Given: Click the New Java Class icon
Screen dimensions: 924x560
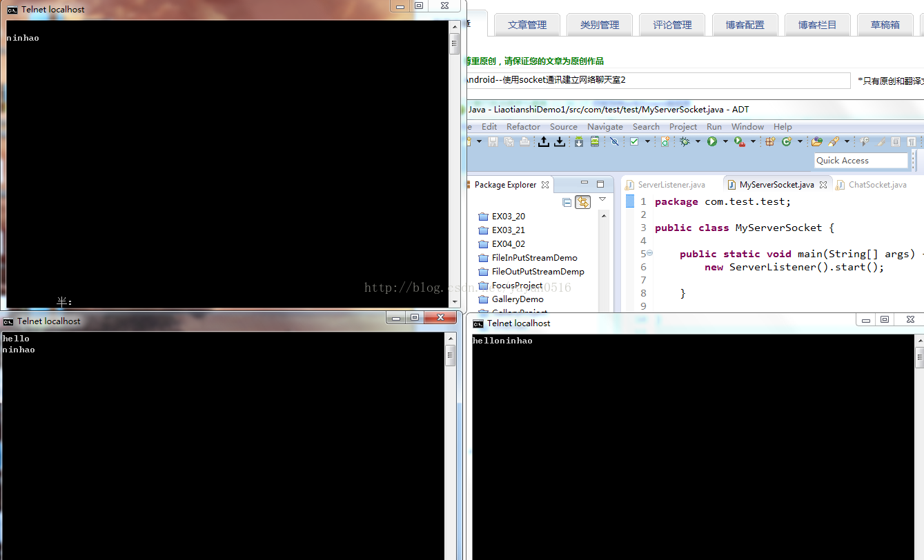Looking at the screenshot, I should click(x=787, y=141).
